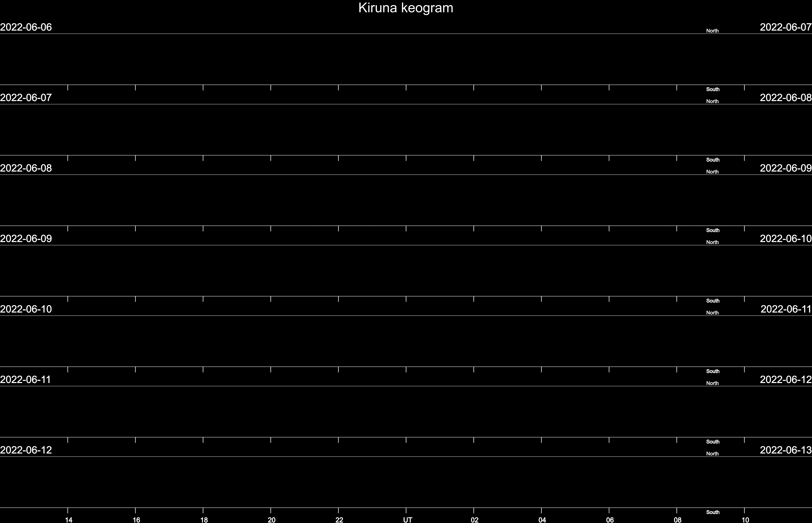Viewport: 812px width, 523px height.
Task: Click the "16" hour axis label
Action: click(x=136, y=520)
